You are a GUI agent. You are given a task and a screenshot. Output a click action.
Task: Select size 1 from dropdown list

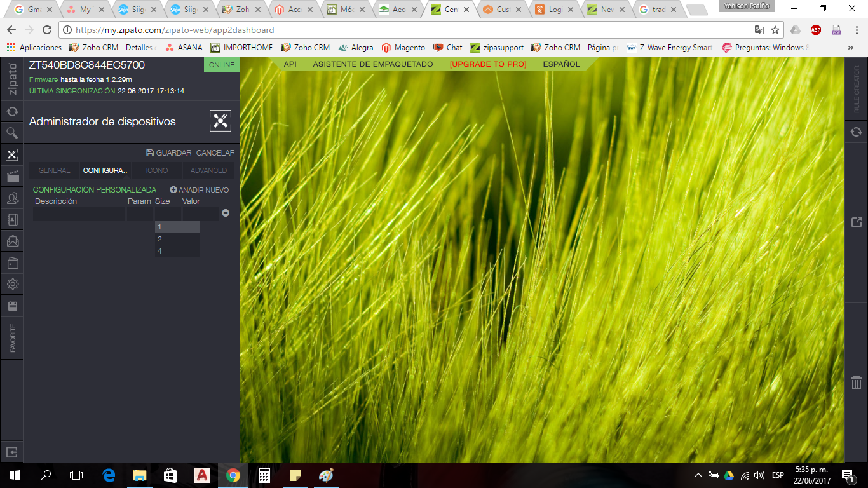(177, 227)
